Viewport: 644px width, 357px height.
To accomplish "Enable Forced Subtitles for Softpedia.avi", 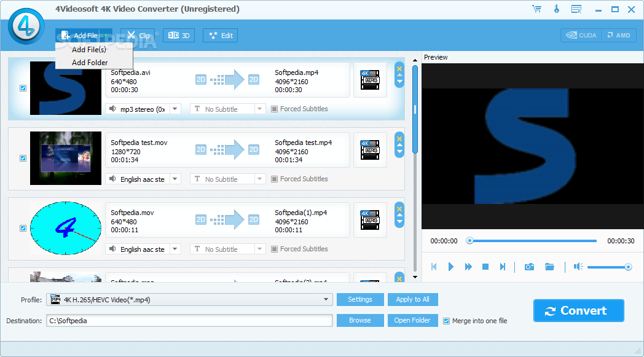I will [274, 109].
